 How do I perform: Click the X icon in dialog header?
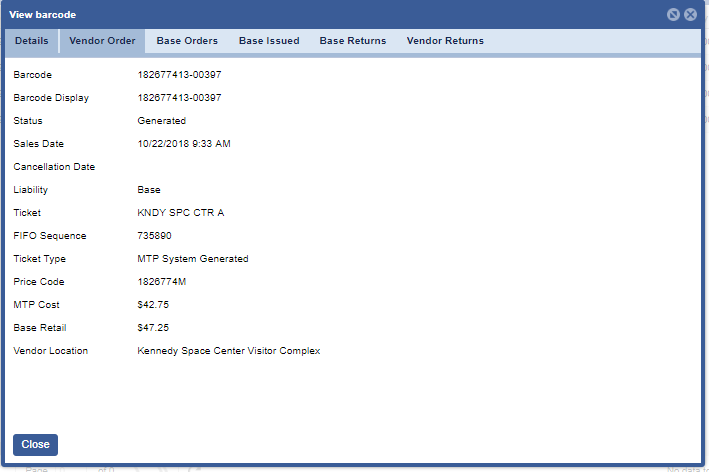pyautogui.click(x=690, y=15)
